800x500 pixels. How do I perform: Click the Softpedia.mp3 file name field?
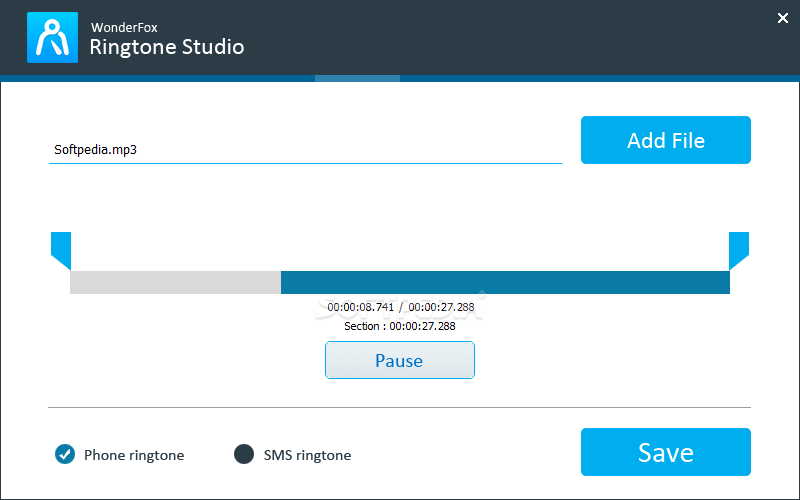[x=305, y=150]
